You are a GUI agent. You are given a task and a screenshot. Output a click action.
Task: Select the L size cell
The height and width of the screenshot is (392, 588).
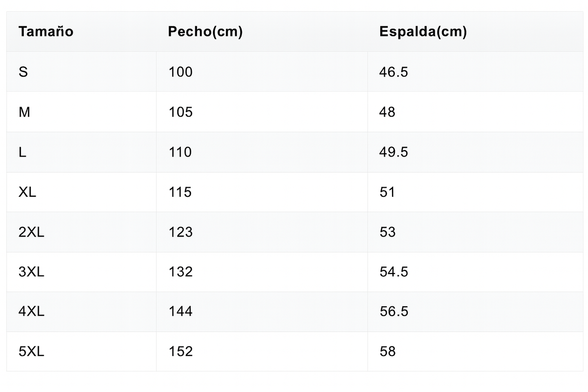[23, 152]
